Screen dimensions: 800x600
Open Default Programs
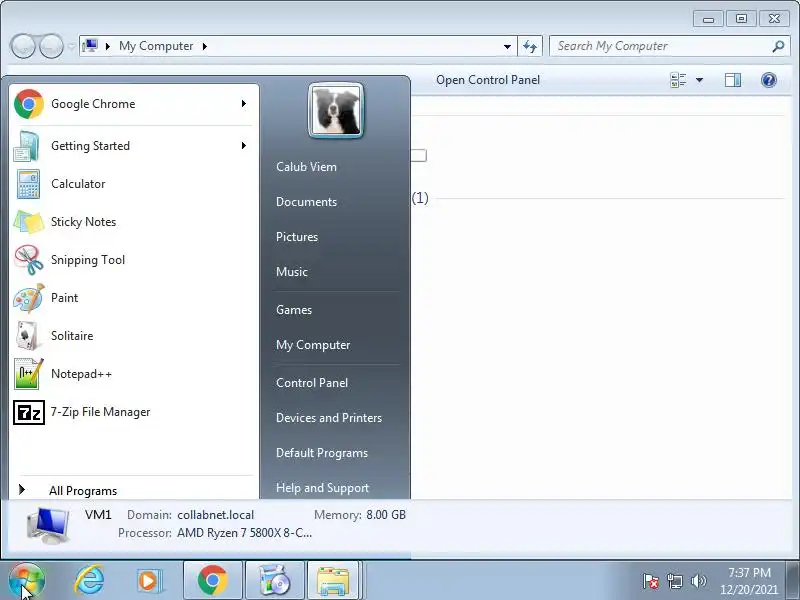click(321, 453)
